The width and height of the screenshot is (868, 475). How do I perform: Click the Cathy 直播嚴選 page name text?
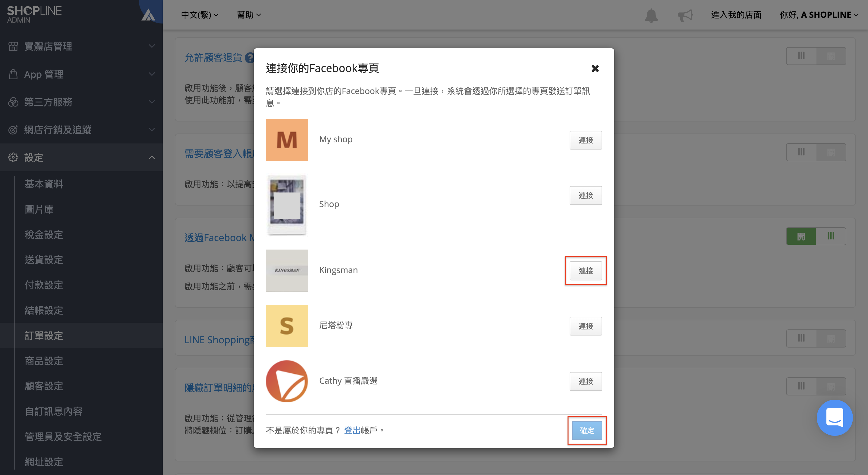(x=348, y=381)
